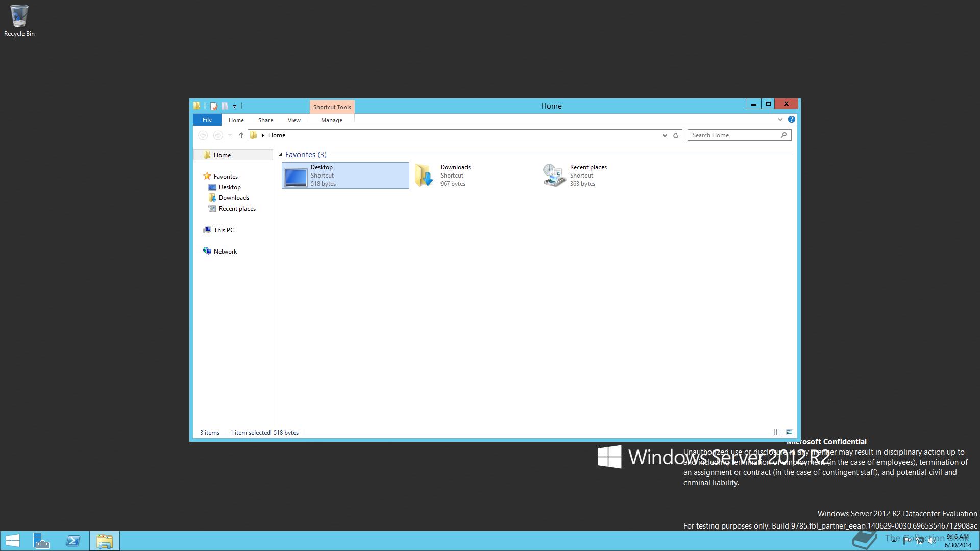Click the taskbar clock showing 6/30/2014

[x=958, y=541]
